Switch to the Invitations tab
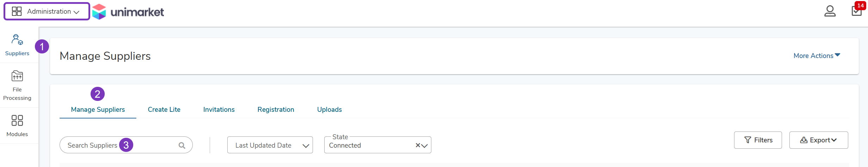This screenshot has height=167, width=868. pyautogui.click(x=219, y=109)
